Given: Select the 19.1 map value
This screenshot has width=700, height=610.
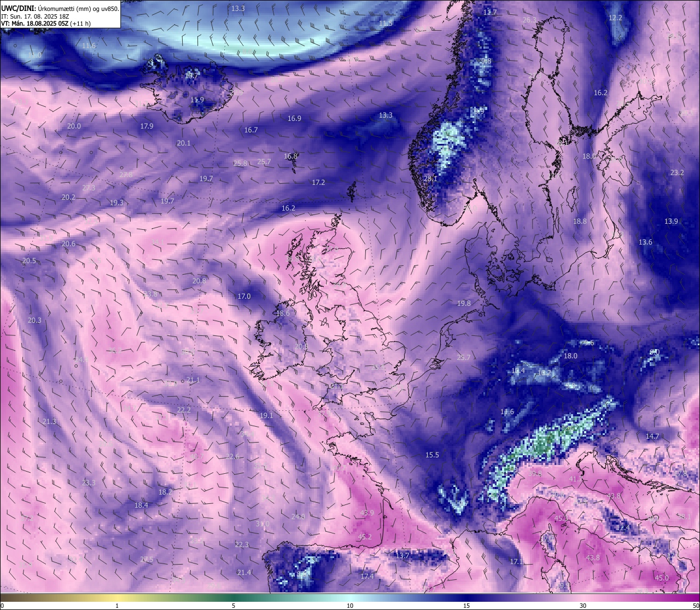Looking at the screenshot, I should 266,415.
